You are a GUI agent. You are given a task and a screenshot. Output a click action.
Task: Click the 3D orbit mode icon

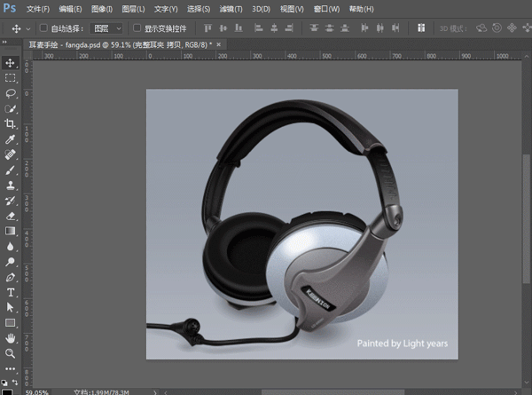481,28
